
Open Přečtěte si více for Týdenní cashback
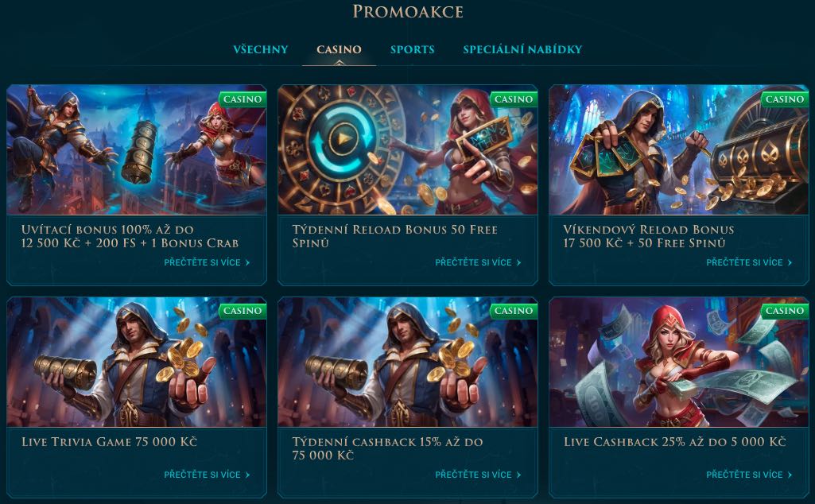pos(478,475)
